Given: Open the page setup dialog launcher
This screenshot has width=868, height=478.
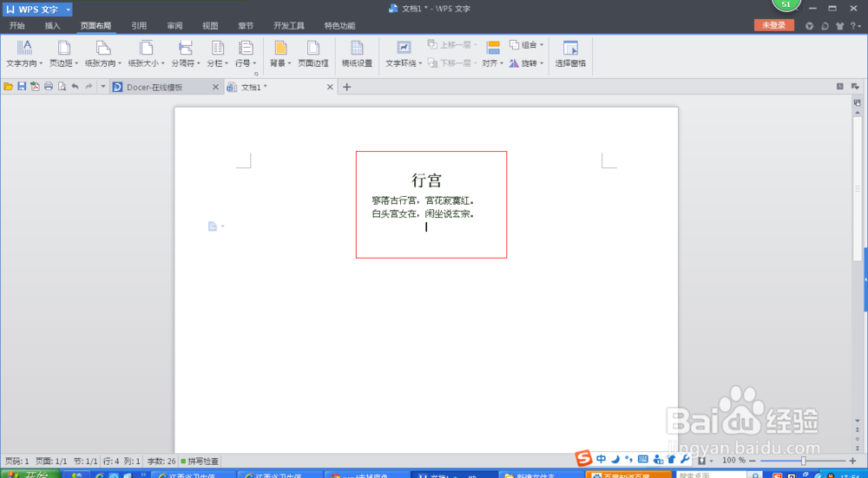Looking at the screenshot, I should pyautogui.click(x=256, y=74).
